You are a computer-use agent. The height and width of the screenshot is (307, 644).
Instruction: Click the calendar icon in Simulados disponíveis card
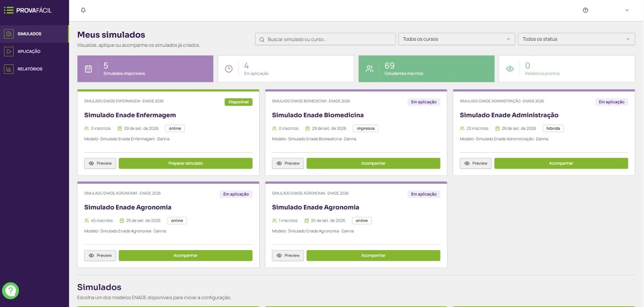tap(88, 69)
